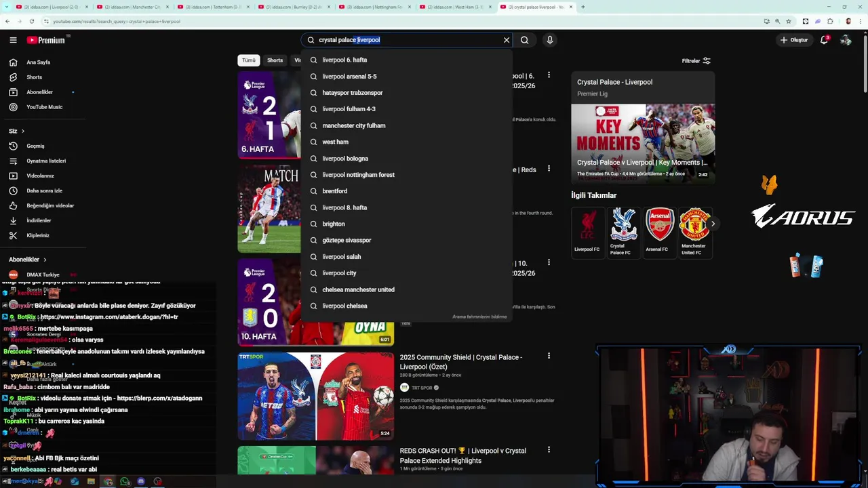The width and height of the screenshot is (868, 488).
Task: Expand the Siz section chevron
Action: 22,131
